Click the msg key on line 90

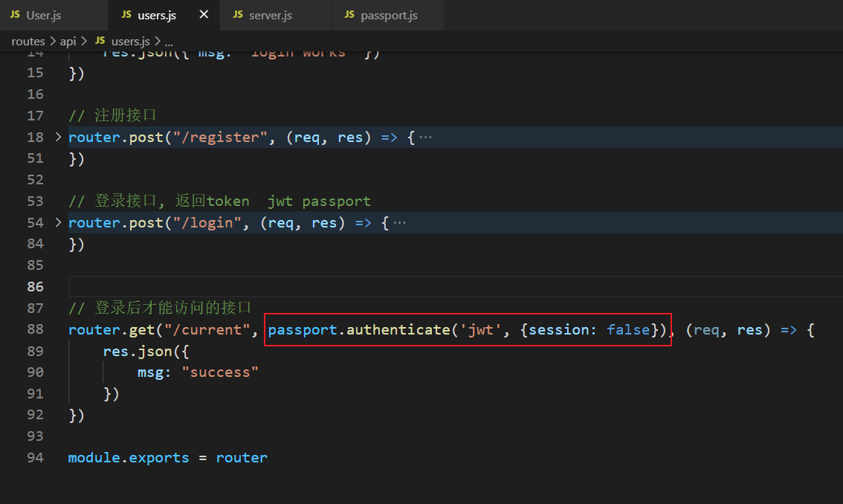[x=150, y=372]
